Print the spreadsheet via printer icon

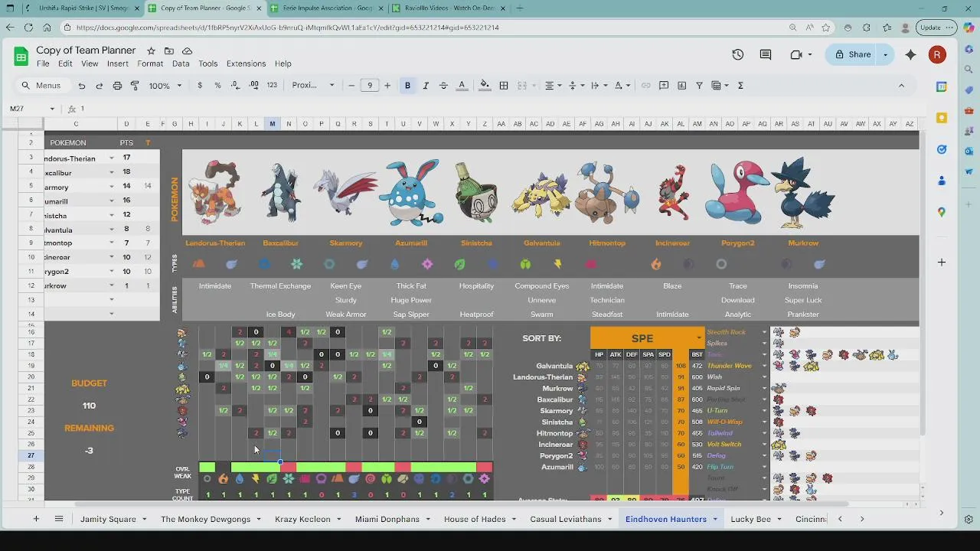click(117, 86)
